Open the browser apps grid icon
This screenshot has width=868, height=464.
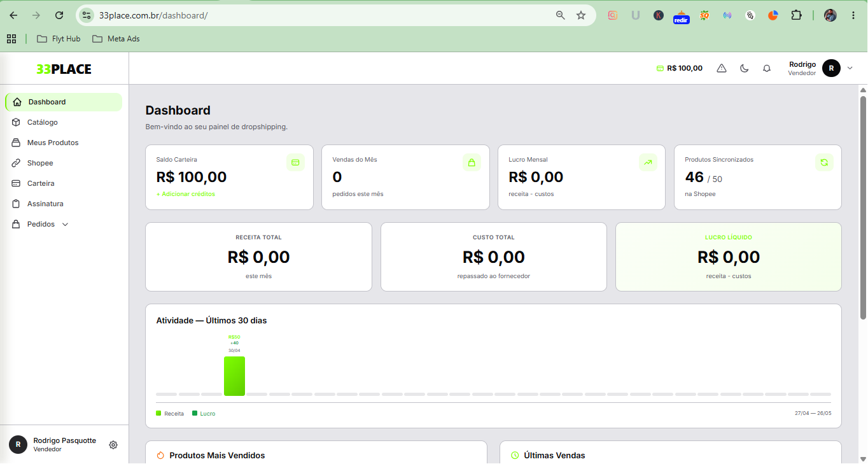pyautogui.click(x=11, y=39)
